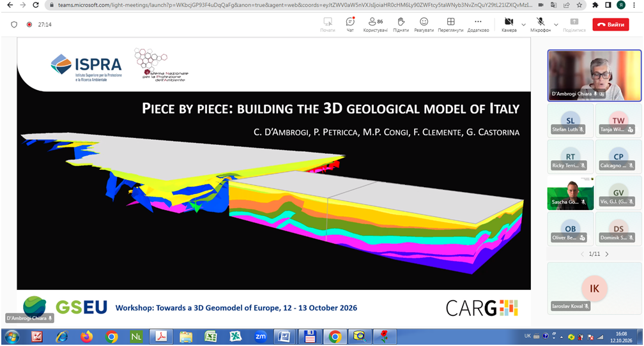Select Oliver Be... participant tile
This screenshot has width=644, height=346.
[570, 229]
